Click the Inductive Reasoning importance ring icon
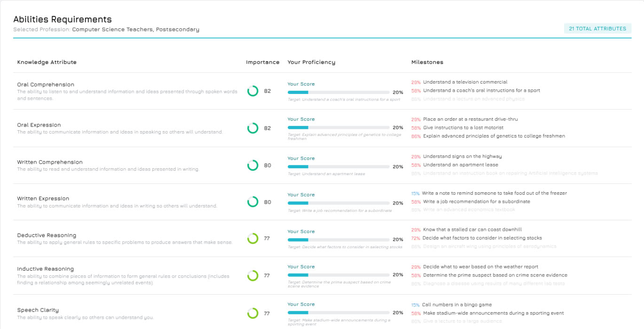Image resolution: width=644 pixels, height=329 pixels. 253,275
